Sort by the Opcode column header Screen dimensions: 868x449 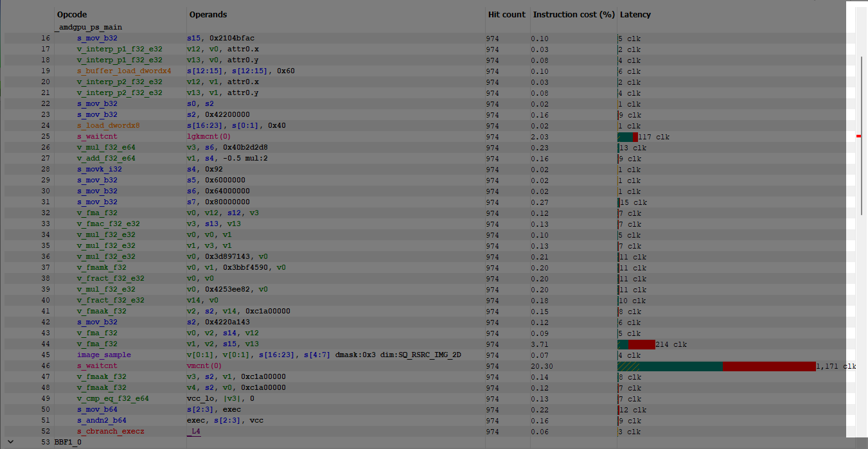72,14
